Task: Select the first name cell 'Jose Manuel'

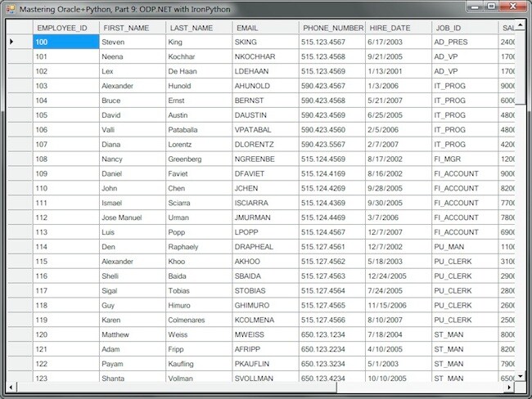Action: coord(133,217)
